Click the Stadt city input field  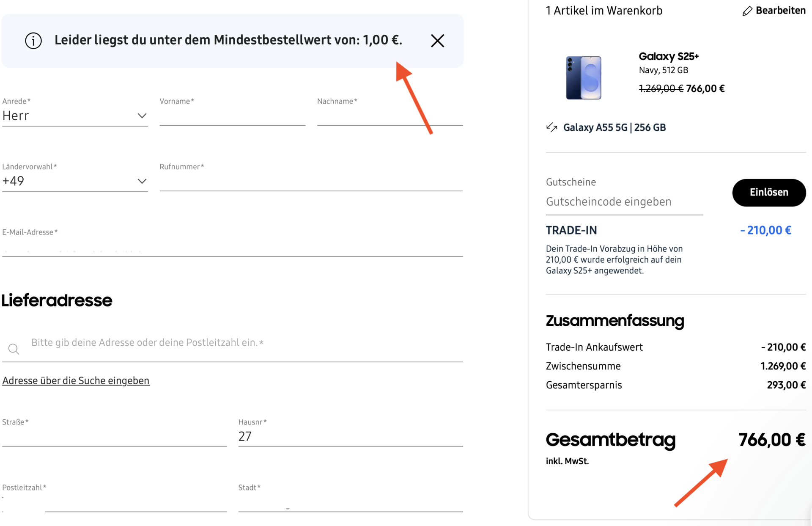[x=350, y=501]
